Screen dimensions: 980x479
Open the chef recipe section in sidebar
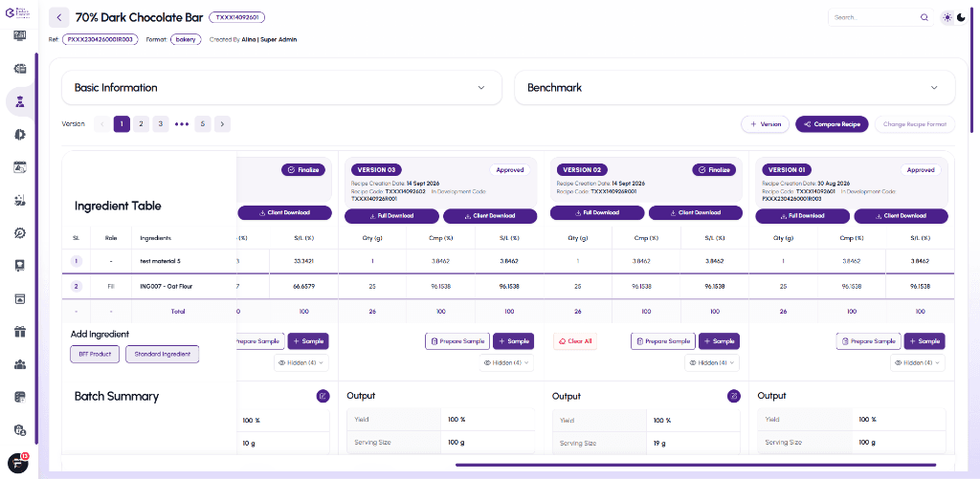click(20, 101)
